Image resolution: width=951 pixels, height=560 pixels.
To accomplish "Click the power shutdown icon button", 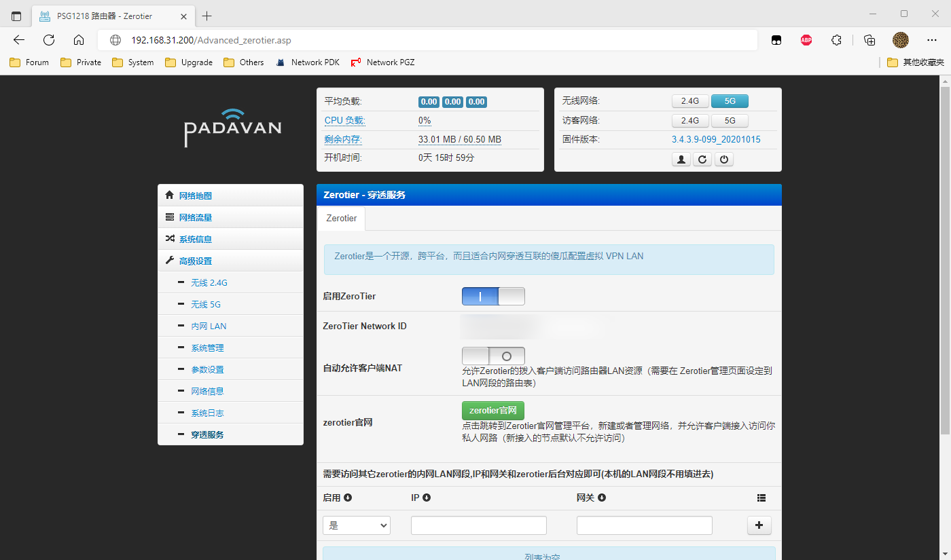I will pyautogui.click(x=724, y=160).
